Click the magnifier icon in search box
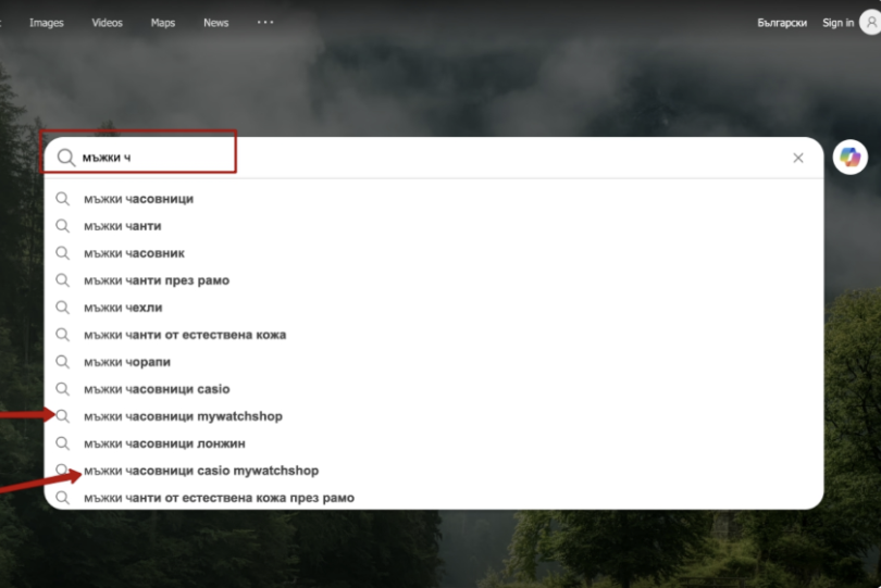The image size is (881, 588). pyautogui.click(x=66, y=158)
